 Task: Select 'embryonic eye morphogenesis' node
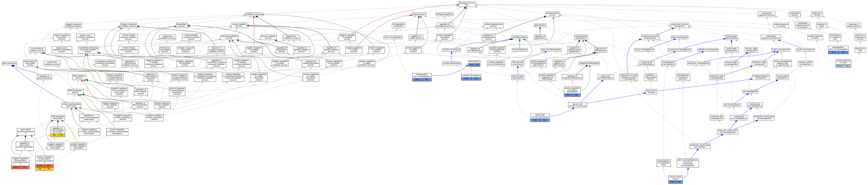click(717, 117)
